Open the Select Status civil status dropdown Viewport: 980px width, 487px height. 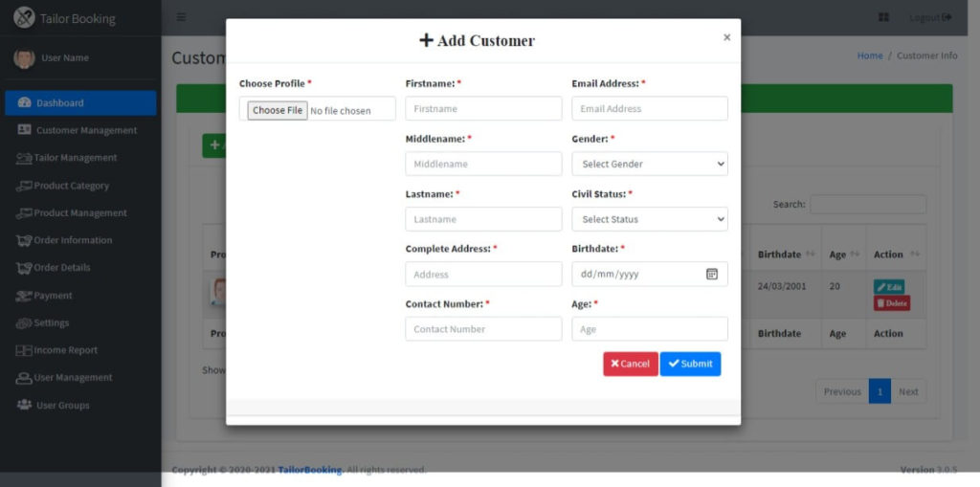[x=650, y=219]
